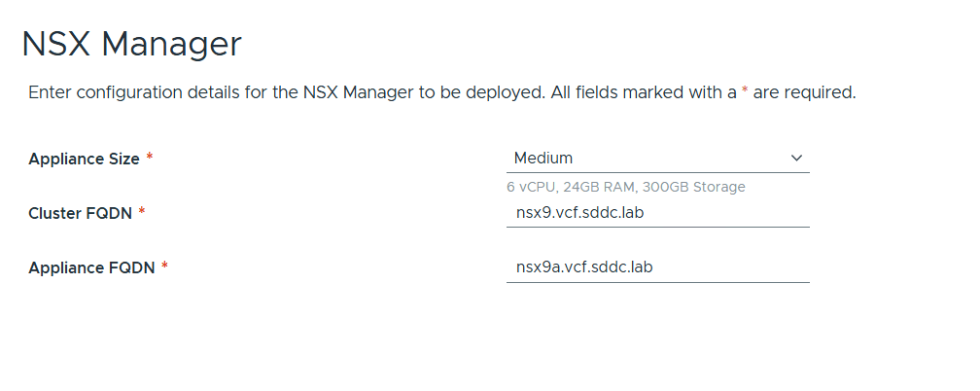This screenshot has width=980, height=391.
Task: Click the Appliance Size label
Action: 84,159
